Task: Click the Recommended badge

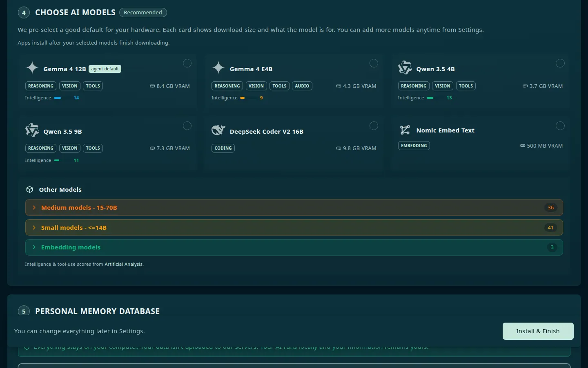Action: click(143, 13)
